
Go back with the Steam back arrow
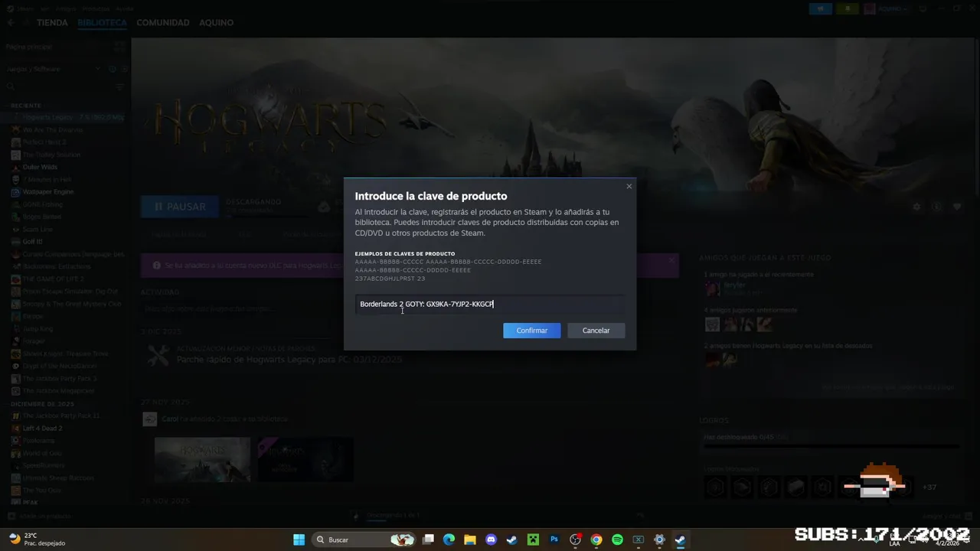(x=11, y=23)
